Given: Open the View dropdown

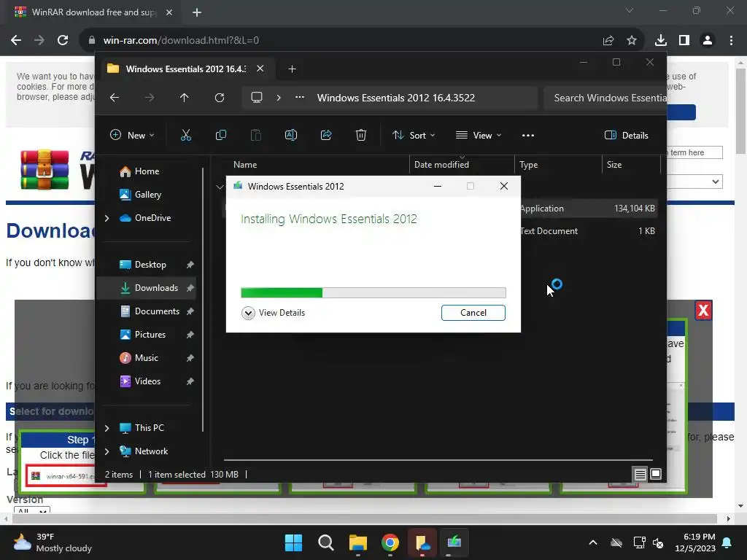Looking at the screenshot, I should coord(479,135).
